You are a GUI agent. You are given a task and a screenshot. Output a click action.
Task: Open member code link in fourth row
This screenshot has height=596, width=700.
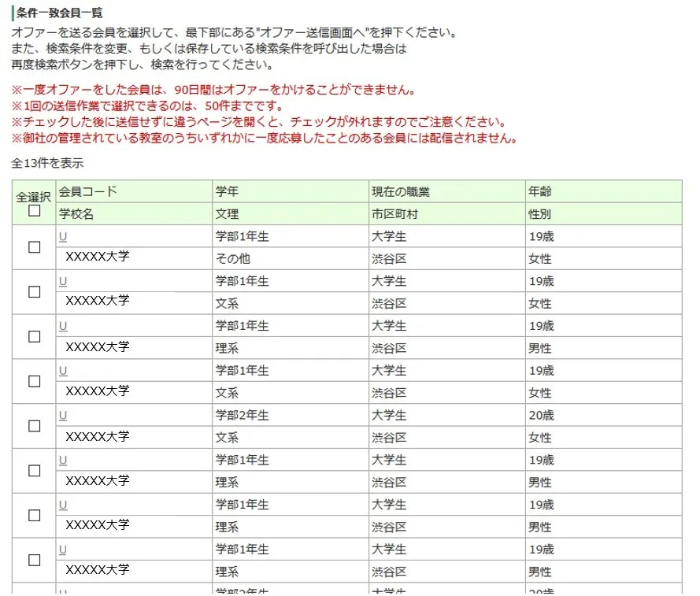pyautogui.click(x=63, y=370)
